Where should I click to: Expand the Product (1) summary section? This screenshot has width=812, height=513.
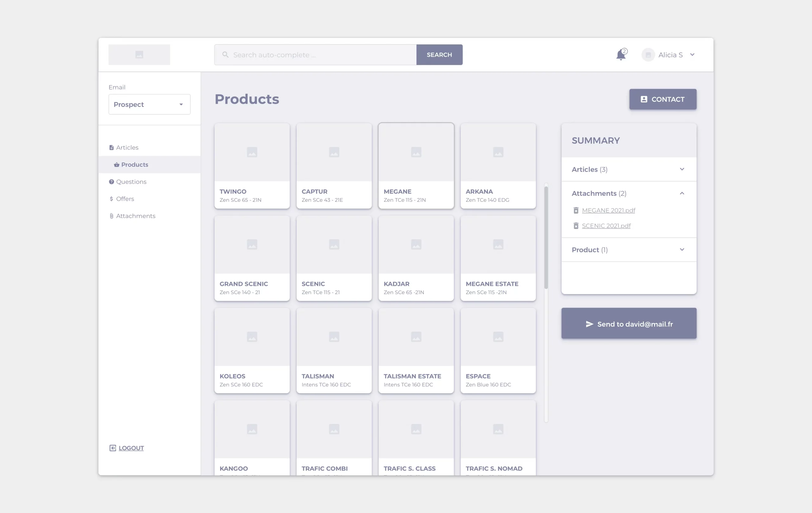coord(682,250)
